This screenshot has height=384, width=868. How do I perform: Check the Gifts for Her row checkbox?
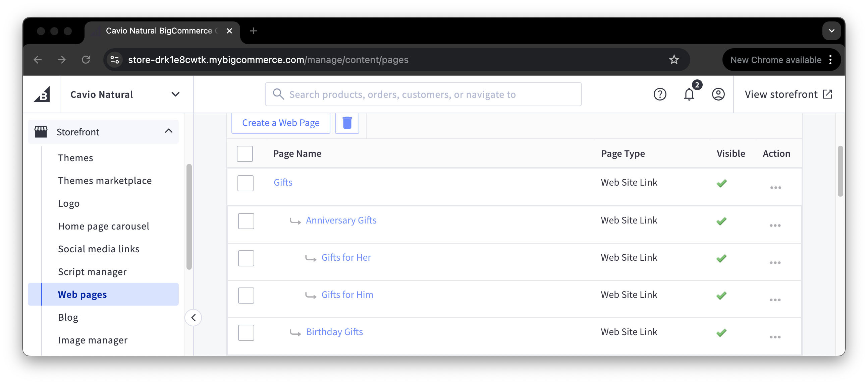[x=246, y=258]
